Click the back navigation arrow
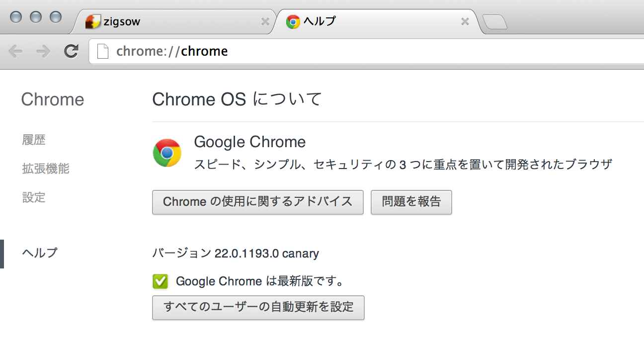The width and height of the screenshot is (644, 348). click(16, 51)
